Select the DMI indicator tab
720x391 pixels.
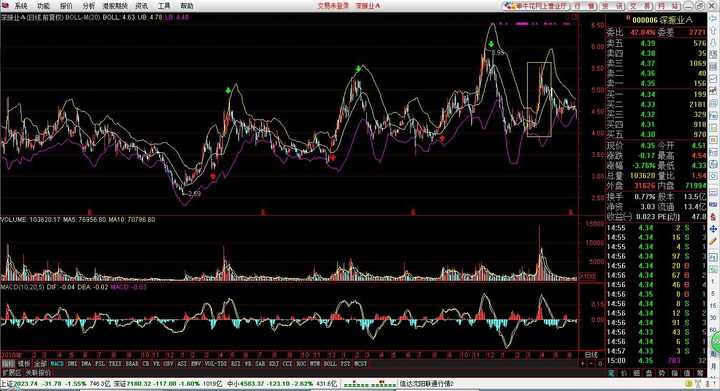pyautogui.click(x=72, y=364)
